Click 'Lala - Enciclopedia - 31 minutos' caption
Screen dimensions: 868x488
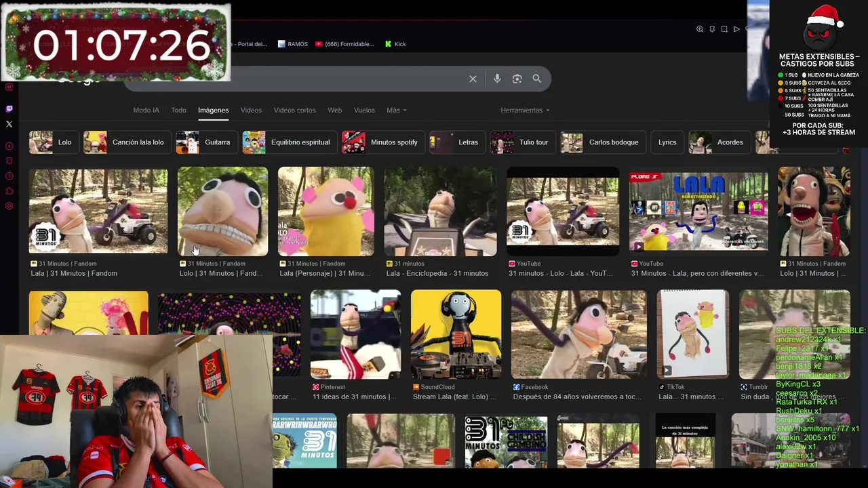437,273
